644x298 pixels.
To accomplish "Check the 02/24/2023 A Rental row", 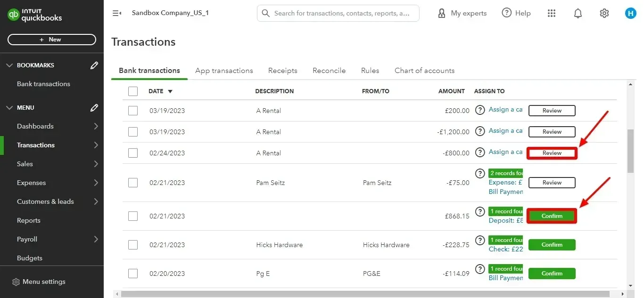I will [x=133, y=153].
